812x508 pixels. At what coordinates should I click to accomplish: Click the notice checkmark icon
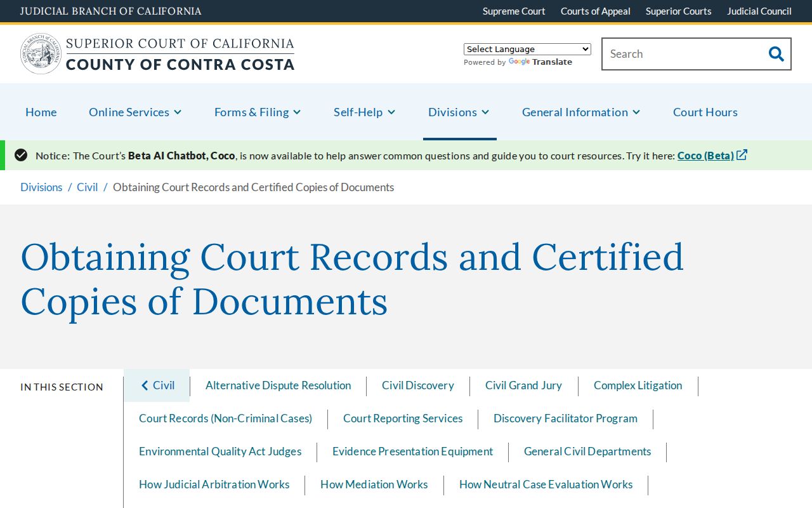21,155
